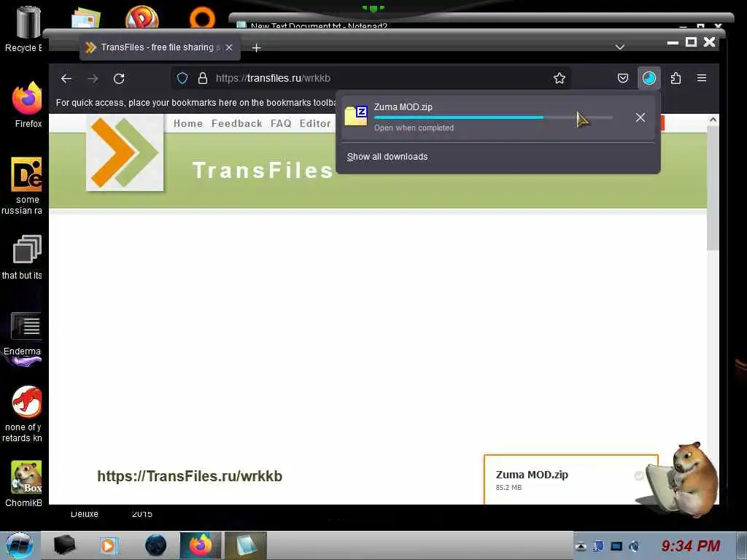Bookmark this page with the star
This screenshot has width=747, height=560.
[x=560, y=78]
